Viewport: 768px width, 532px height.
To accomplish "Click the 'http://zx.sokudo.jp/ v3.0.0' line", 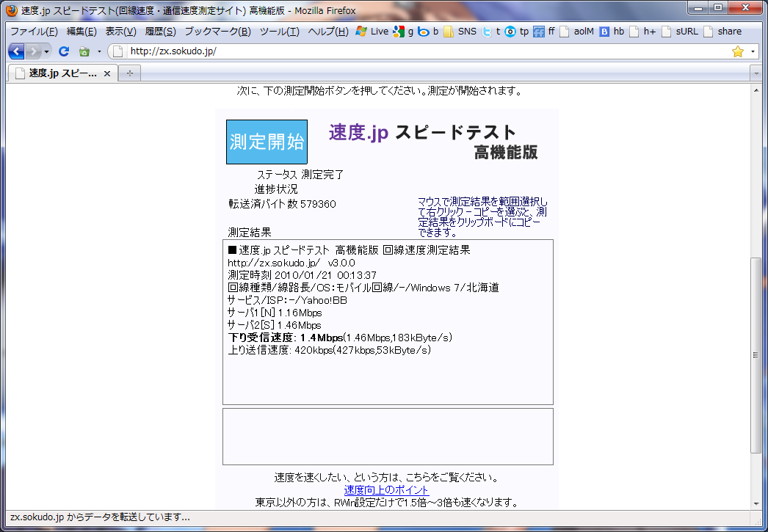I will point(291,263).
